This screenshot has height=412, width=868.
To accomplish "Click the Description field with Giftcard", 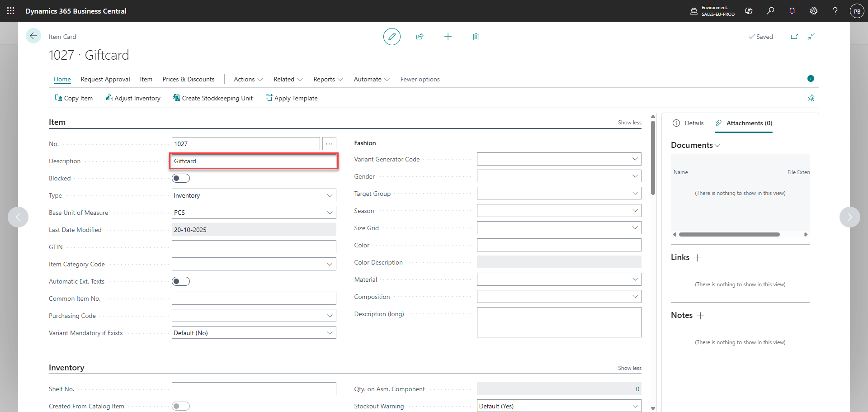I will [x=254, y=161].
